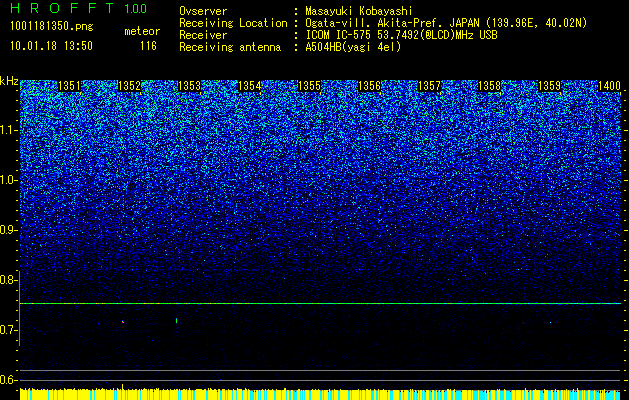This screenshot has width=629, height=400.
Task: Click the meteor echo dot near 1352
Action: 123,321
